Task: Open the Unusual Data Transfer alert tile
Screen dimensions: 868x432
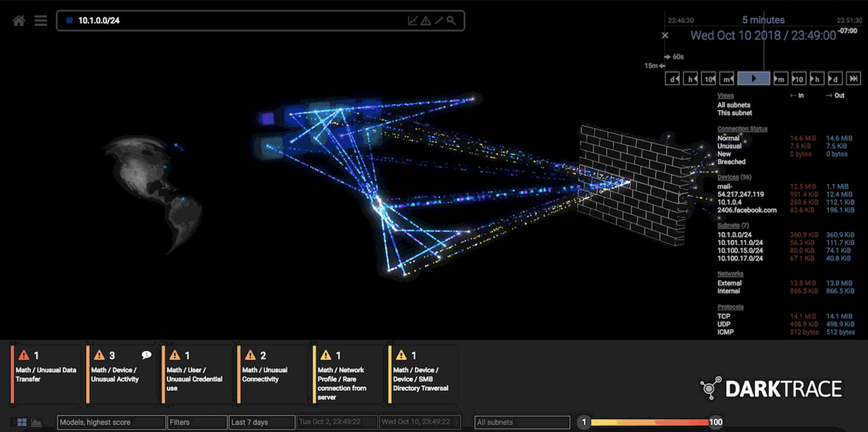Action: pos(46,374)
